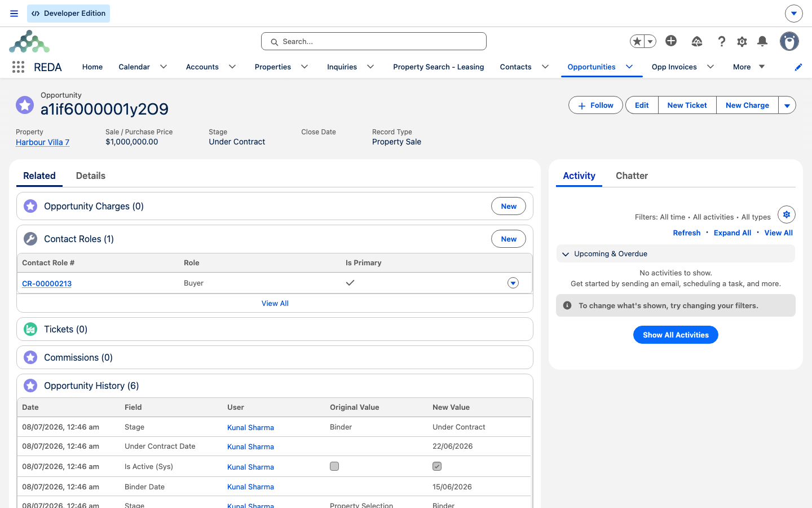
Task: Open row actions for CR-00000213
Action: pyautogui.click(x=513, y=283)
